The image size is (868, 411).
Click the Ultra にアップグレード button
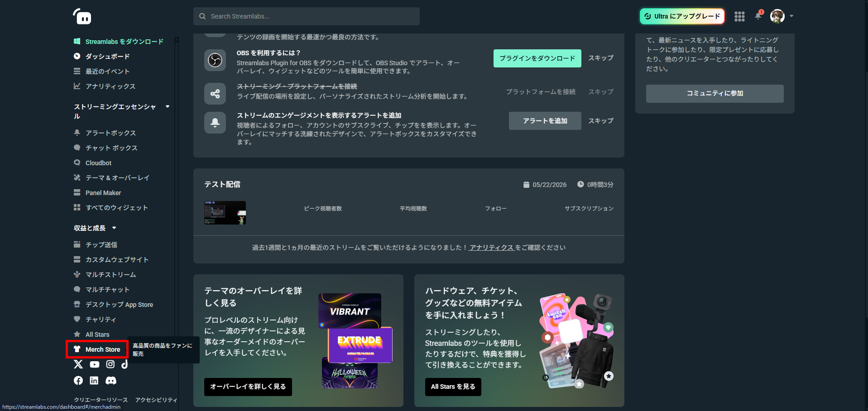point(682,16)
